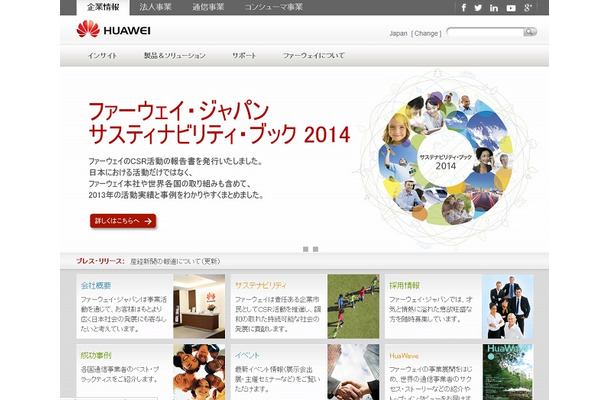
Task: Open the Facebook social icon
Action: [x=464, y=8]
